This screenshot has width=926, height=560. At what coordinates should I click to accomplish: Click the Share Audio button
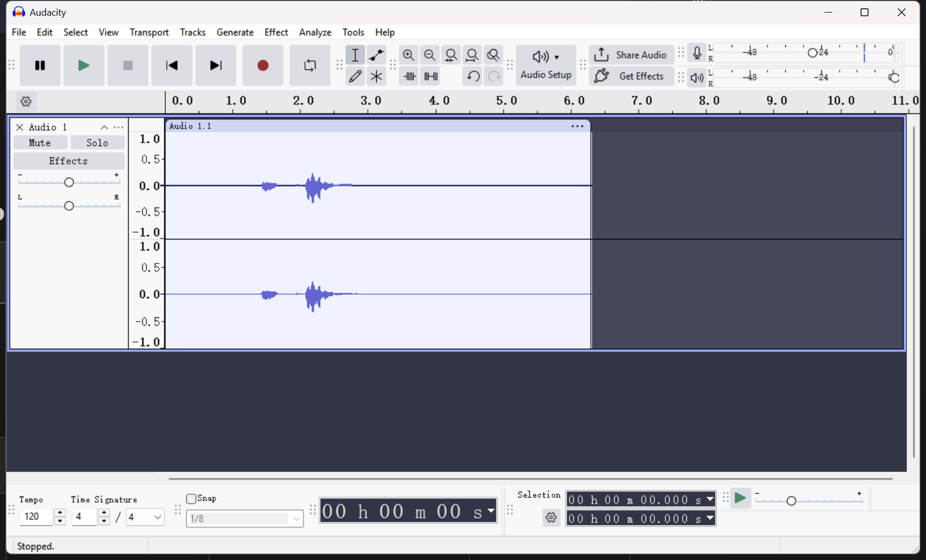631,55
